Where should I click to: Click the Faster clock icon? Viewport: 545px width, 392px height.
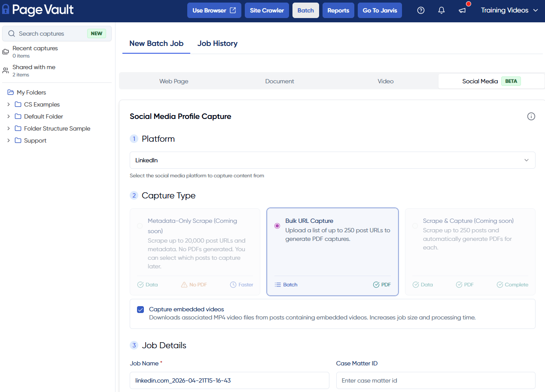pyautogui.click(x=233, y=285)
